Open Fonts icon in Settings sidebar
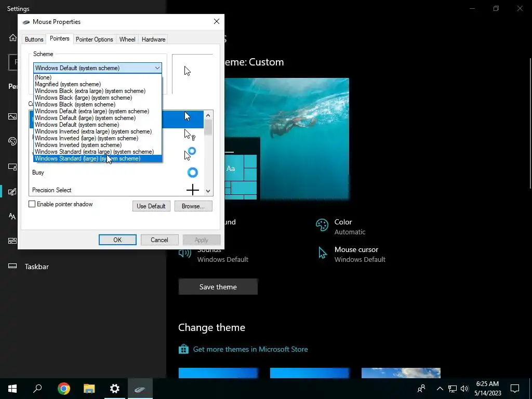 pyautogui.click(x=12, y=216)
